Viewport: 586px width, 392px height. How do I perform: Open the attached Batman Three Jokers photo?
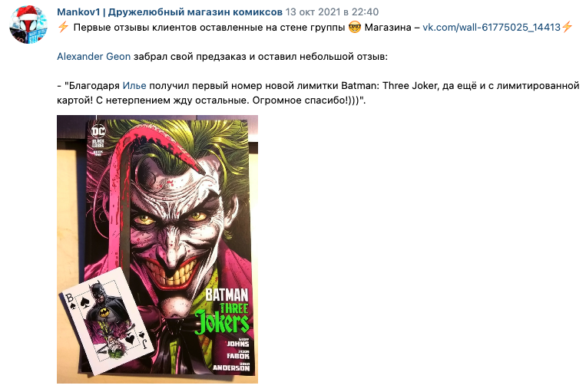[x=157, y=249]
